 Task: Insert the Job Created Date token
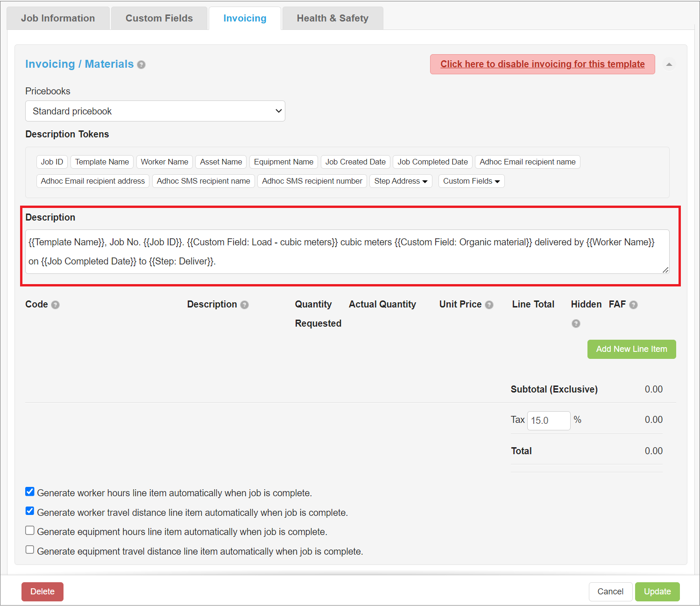coord(355,162)
